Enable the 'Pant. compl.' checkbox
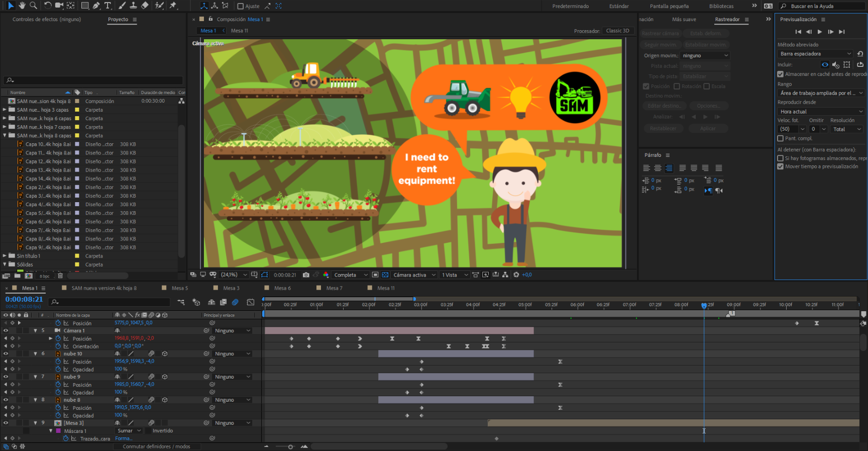Image resolution: width=868 pixels, height=451 pixels. tap(781, 138)
